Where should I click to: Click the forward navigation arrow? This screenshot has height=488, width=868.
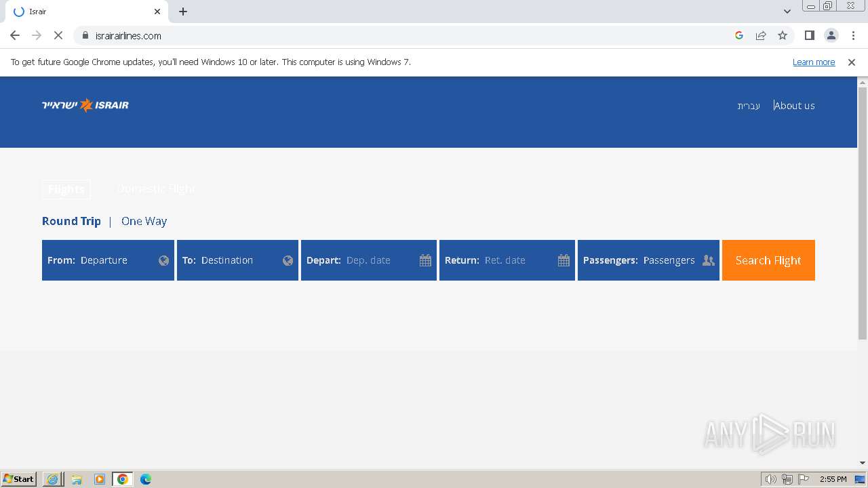[37, 35]
